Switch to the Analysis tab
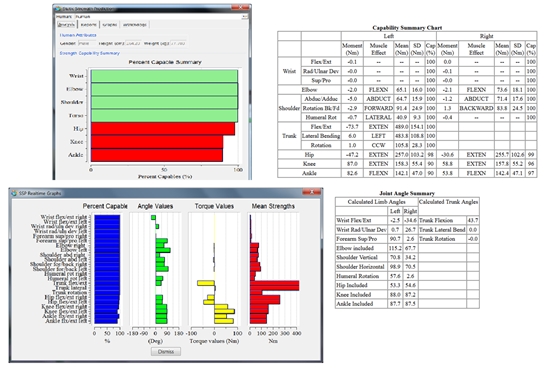Viewport: 545px width, 372px height. [x=66, y=25]
